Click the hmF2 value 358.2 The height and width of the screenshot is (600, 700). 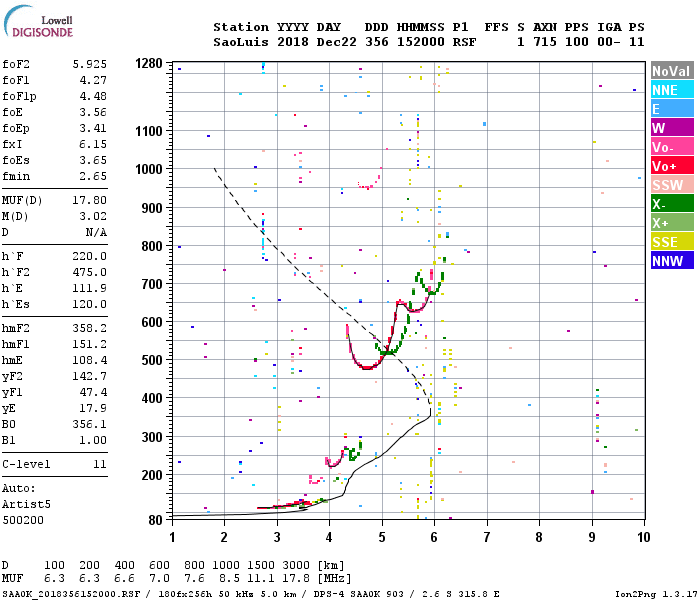tap(90, 329)
